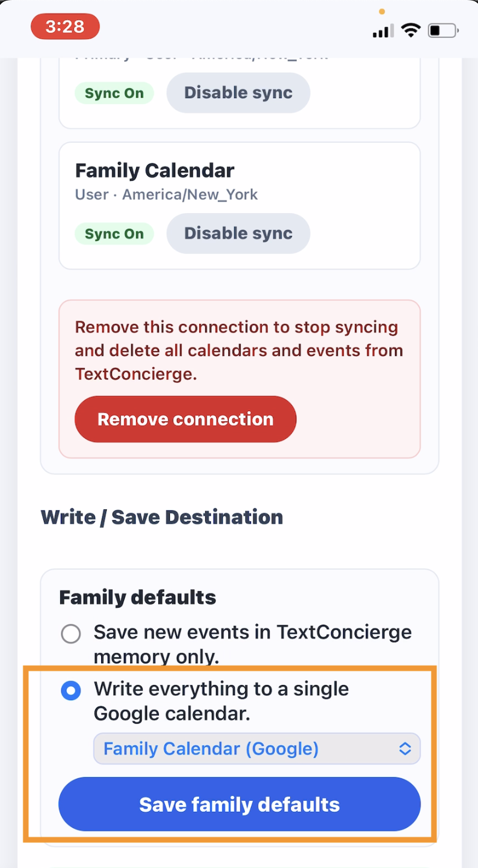Tap the Family Calendar card title
The width and height of the screenshot is (478, 868).
pyautogui.click(x=154, y=170)
